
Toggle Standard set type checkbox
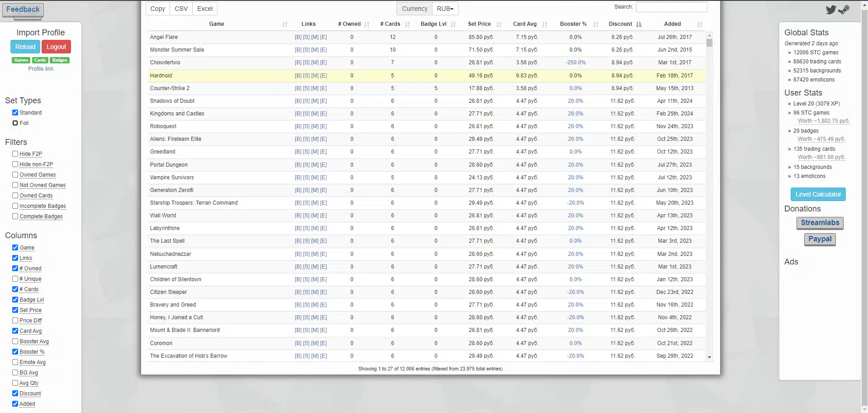pyautogui.click(x=15, y=112)
